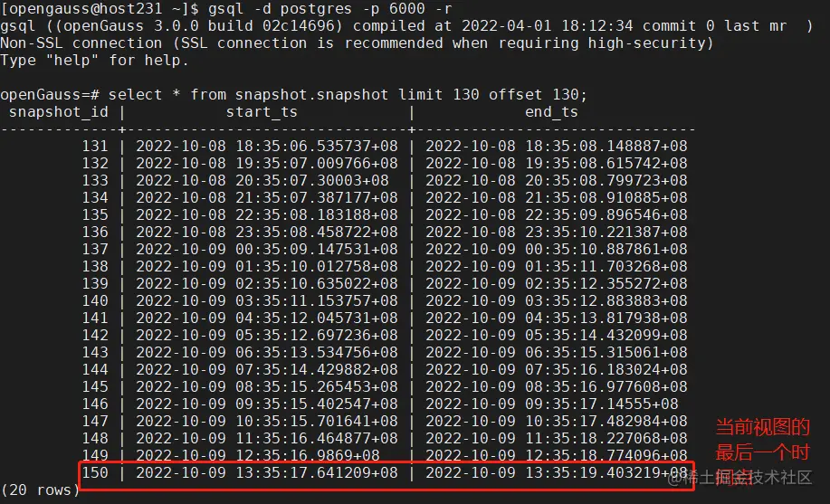Click the end_ts column header
This screenshot has width=830, height=504.
coord(551,112)
